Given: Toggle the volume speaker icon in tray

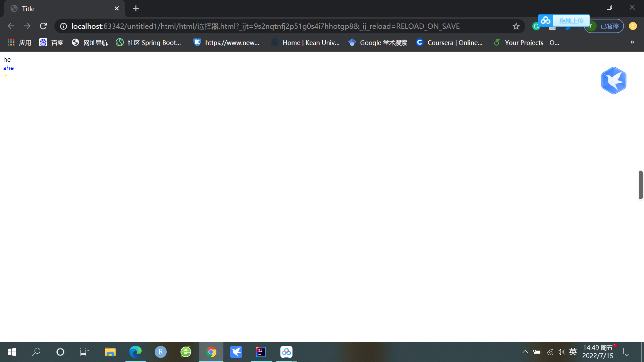Looking at the screenshot, I should pos(561,352).
